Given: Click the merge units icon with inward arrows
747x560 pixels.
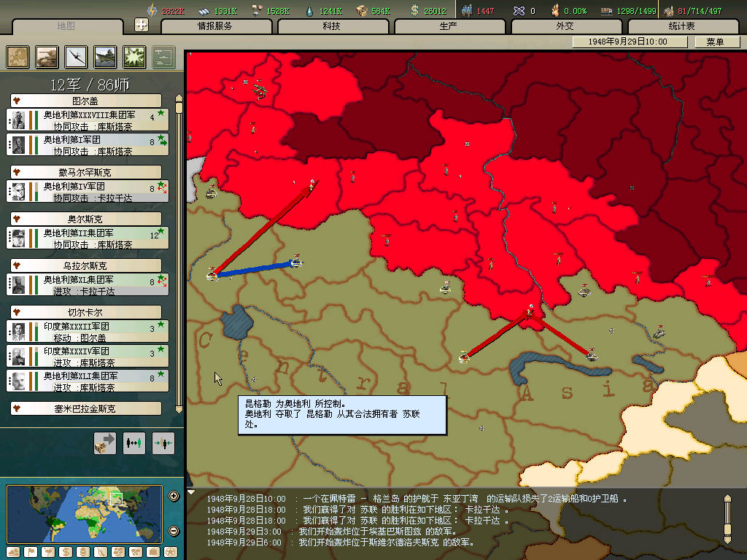Looking at the screenshot, I should pos(163,443).
